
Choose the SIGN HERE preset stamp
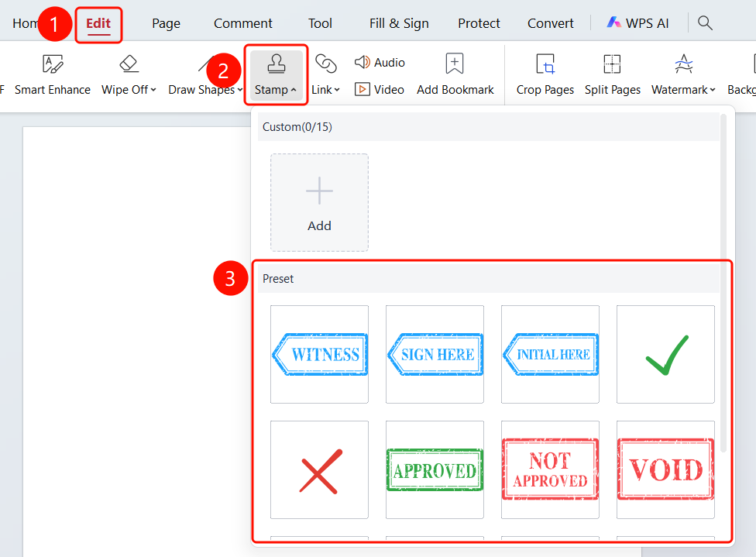(x=435, y=355)
